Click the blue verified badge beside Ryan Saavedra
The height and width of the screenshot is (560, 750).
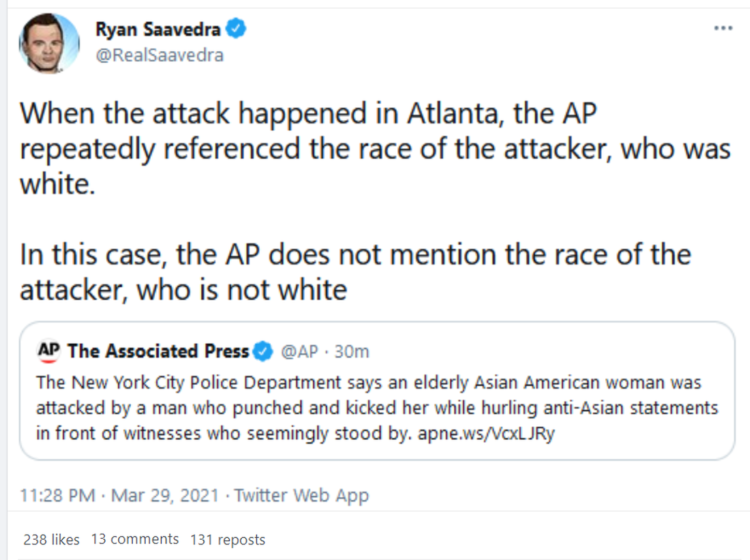coord(237,29)
